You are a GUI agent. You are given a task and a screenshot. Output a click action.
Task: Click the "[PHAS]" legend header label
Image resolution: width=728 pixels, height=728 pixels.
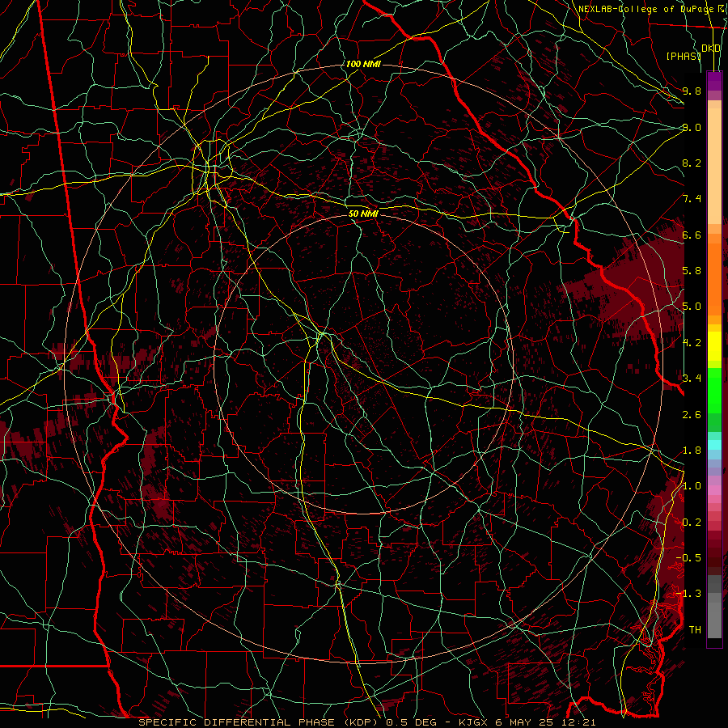point(684,56)
